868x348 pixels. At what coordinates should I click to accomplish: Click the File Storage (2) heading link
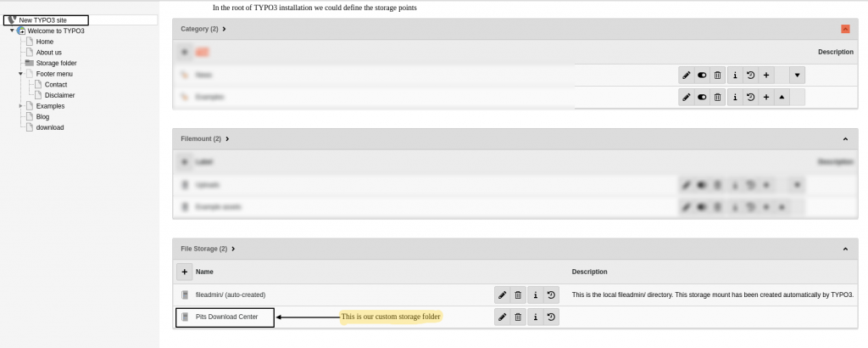click(203, 249)
